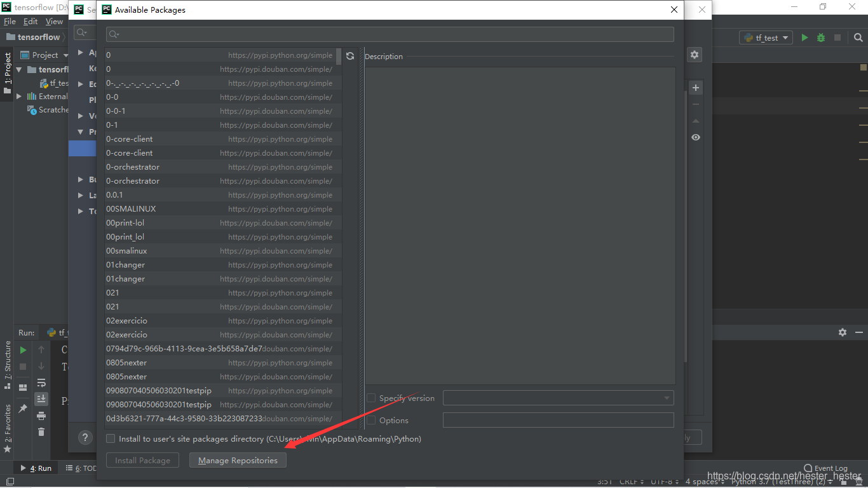
Task: Open Run panel settings gear icon
Action: 843,332
